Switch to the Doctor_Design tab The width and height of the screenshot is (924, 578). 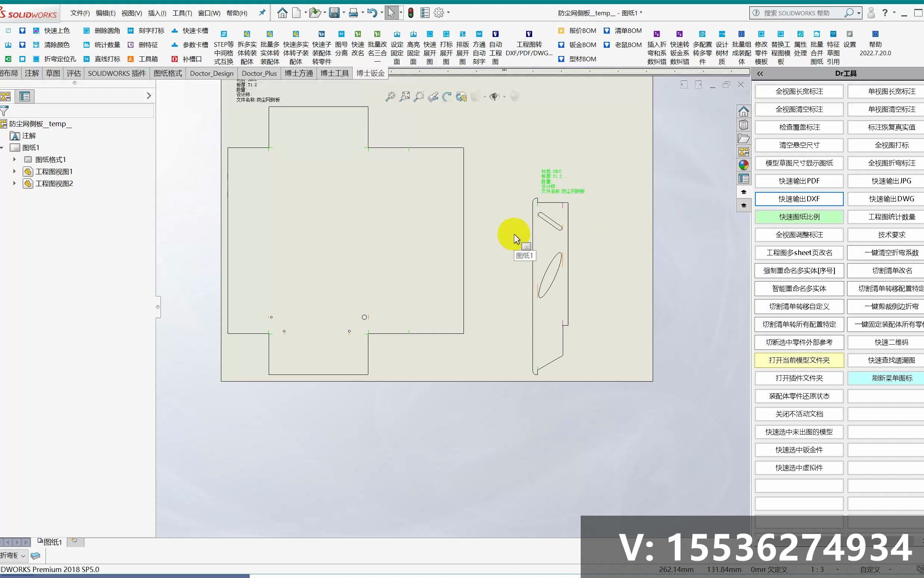pos(212,74)
